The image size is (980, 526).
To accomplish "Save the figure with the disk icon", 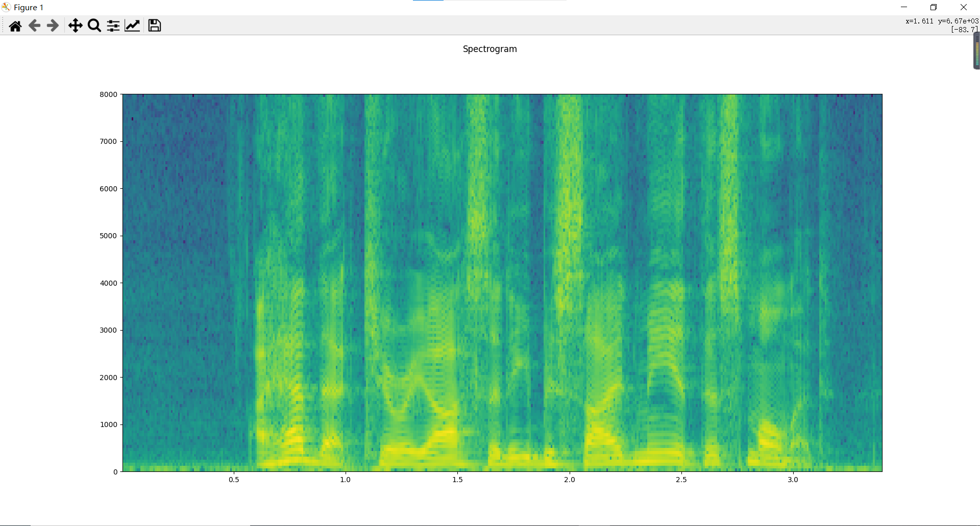I will tap(155, 26).
